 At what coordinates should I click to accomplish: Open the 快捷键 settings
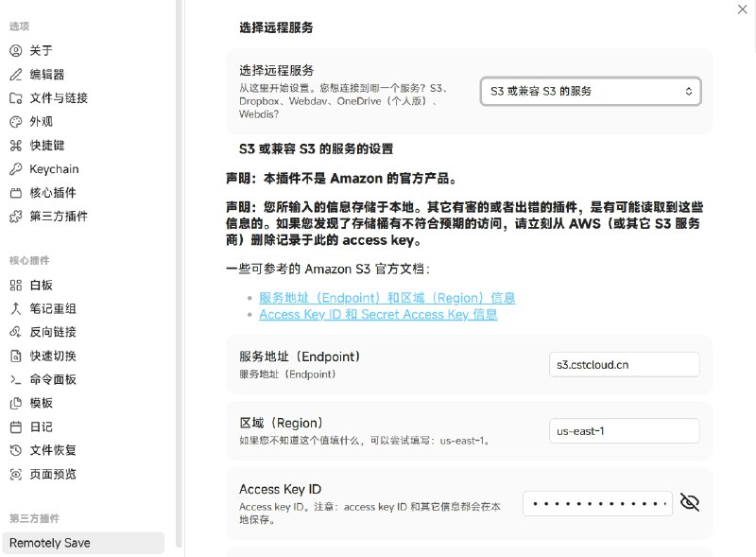(x=45, y=145)
